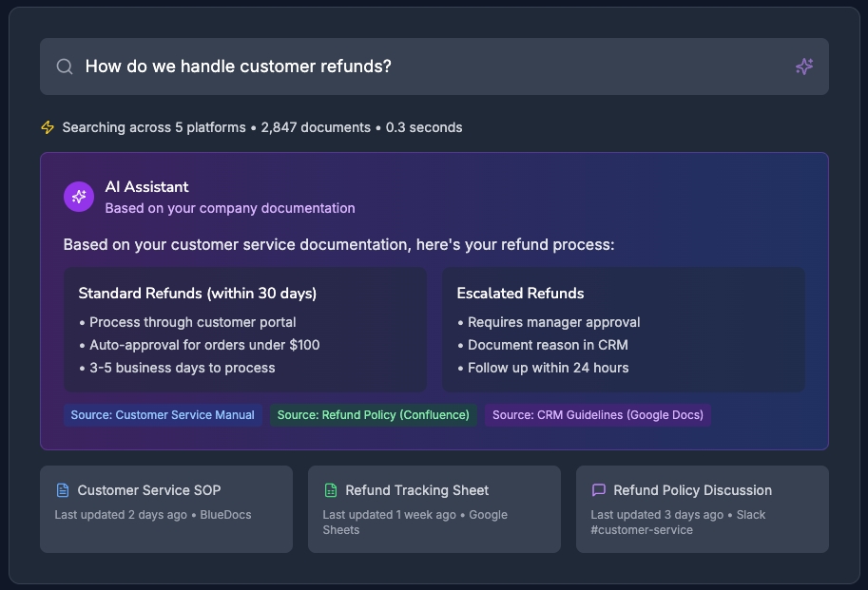Click the search query input field
868x590 pixels.
pos(428,67)
